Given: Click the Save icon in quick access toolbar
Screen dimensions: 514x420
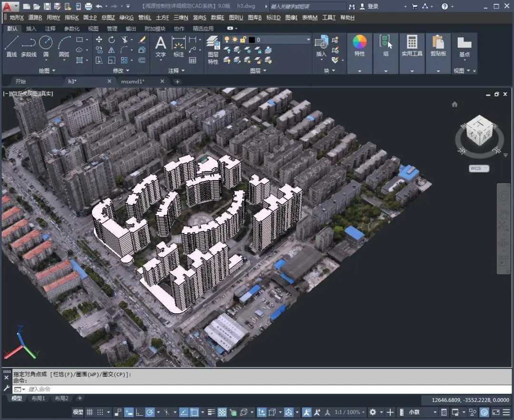Looking at the screenshot, I should click(x=47, y=6).
